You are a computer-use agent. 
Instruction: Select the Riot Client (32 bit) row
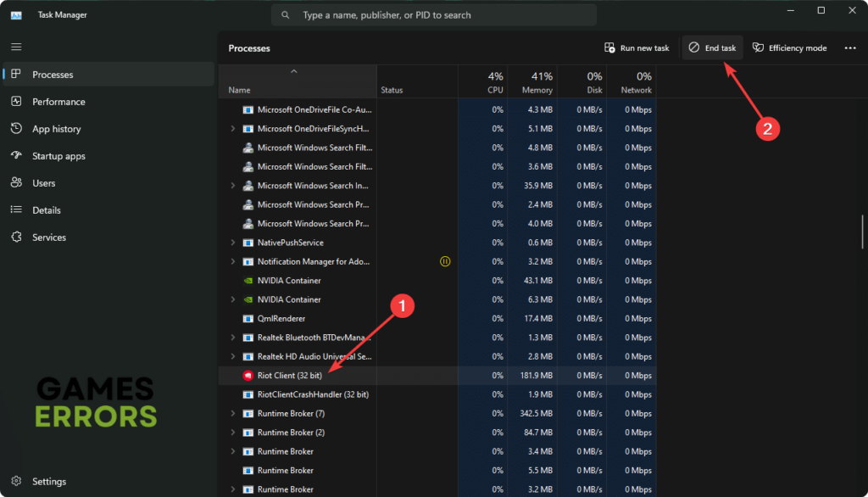(288, 375)
